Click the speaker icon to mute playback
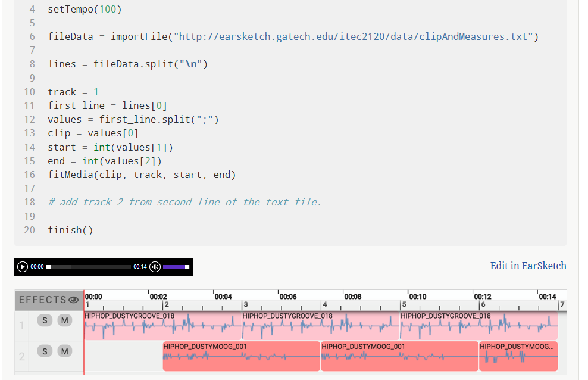This screenshot has height=380, width=588. (x=154, y=267)
